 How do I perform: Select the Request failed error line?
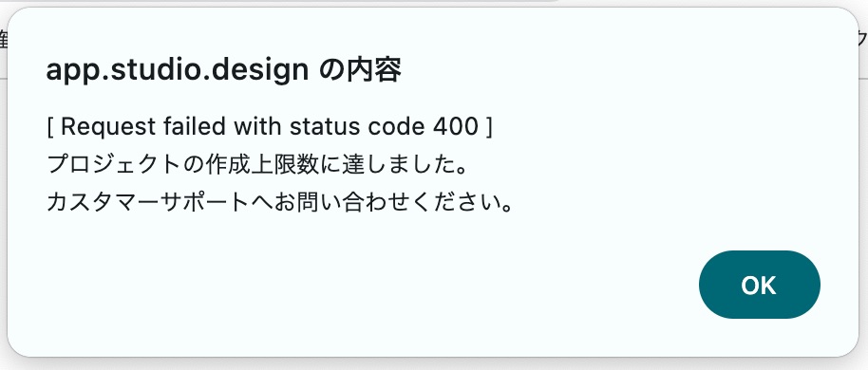pos(270,127)
